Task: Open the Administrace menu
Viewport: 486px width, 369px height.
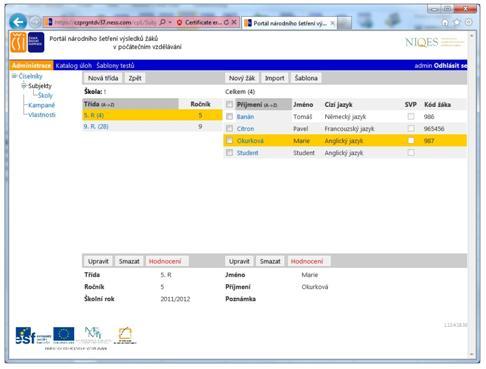Action: [31, 65]
